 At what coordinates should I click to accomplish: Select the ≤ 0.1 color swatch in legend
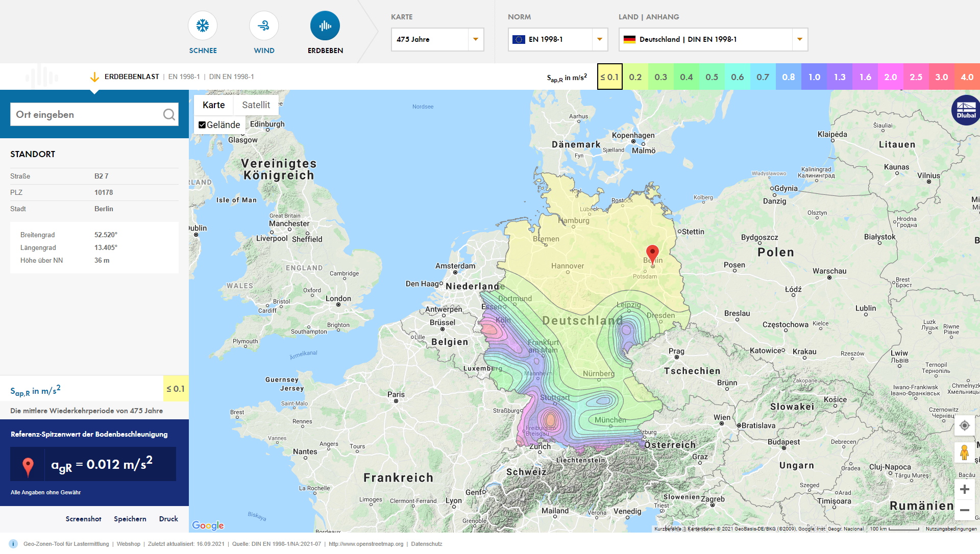pos(609,76)
